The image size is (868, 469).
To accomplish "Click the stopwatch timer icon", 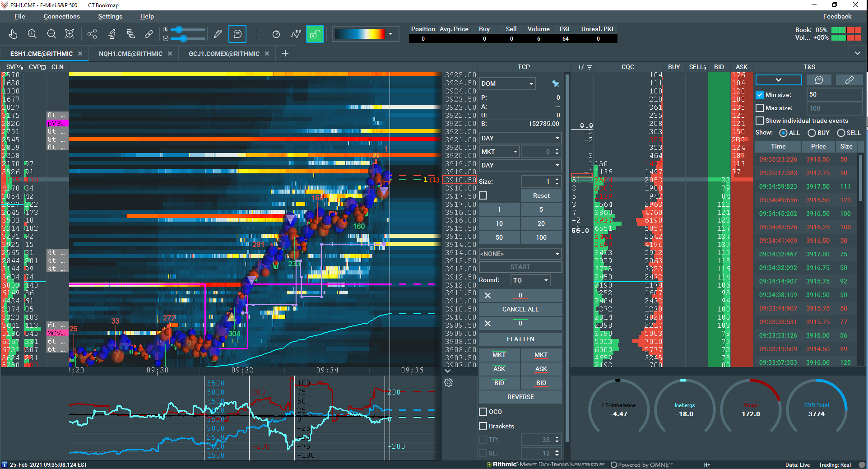I will pyautogui.click(x=276, y=34).
